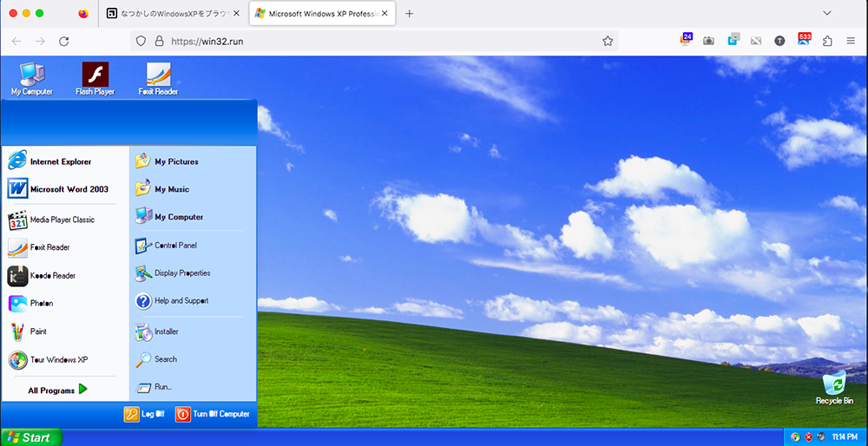The image size is (868, 446).
Task: Open Control Panel
Action: tap(192, 246)
